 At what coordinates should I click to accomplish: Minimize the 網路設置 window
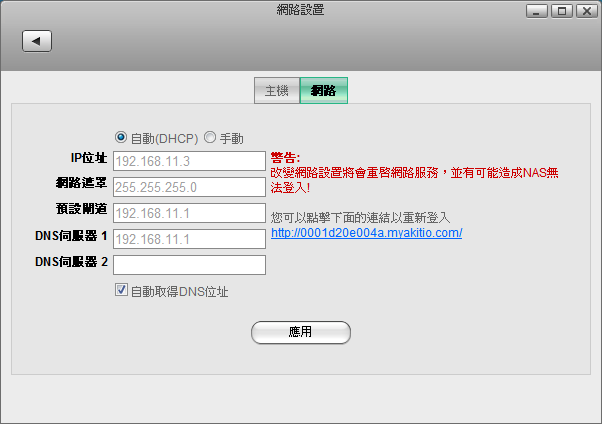[x=539, y=11]
